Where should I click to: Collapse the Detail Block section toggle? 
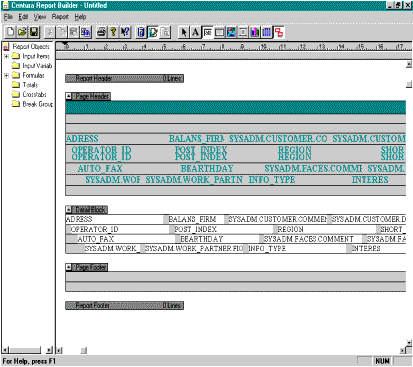click(x=69, y=210)
